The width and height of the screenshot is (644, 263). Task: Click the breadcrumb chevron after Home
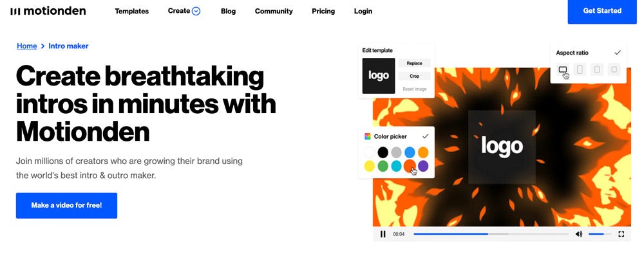click(43, 46)
